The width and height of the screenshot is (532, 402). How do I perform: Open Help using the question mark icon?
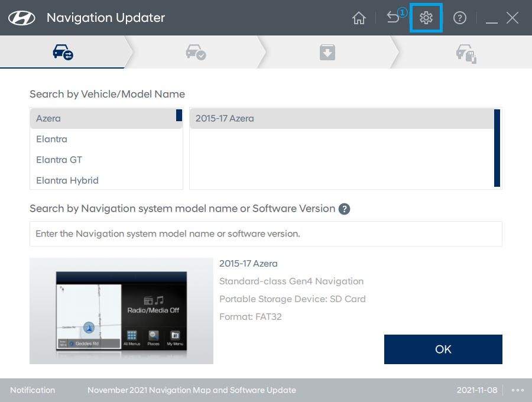[460, 18]
